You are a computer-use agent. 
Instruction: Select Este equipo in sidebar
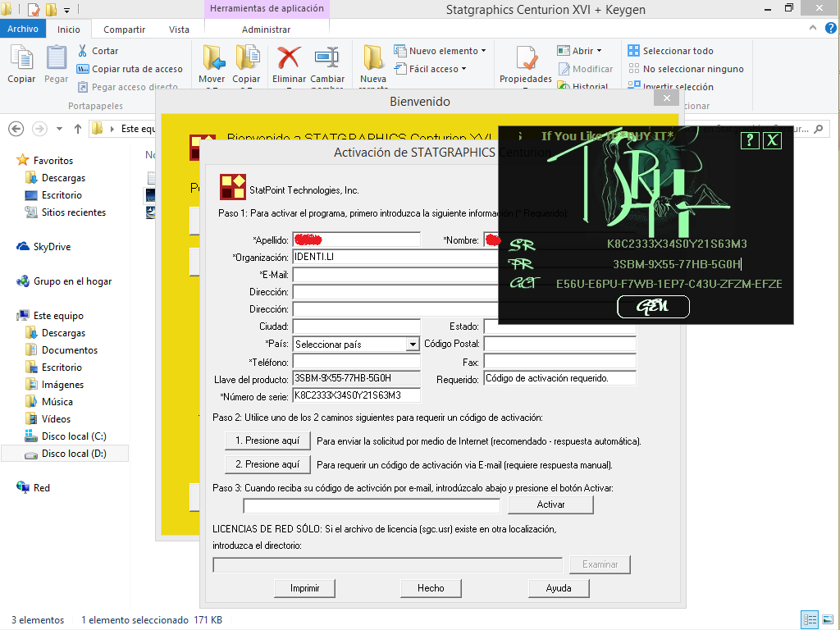pyautogui.click(x=50, y=316)
